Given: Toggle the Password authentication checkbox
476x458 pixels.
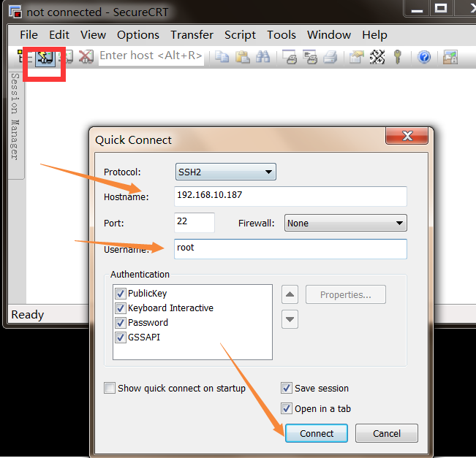Looking at the screenshot, I should [121, 322].
